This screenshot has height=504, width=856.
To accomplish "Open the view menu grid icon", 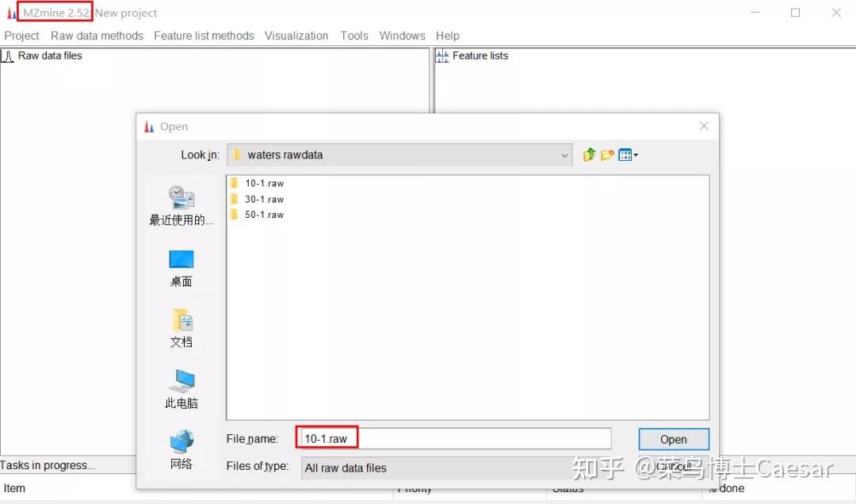I will [x=625, y=155].
